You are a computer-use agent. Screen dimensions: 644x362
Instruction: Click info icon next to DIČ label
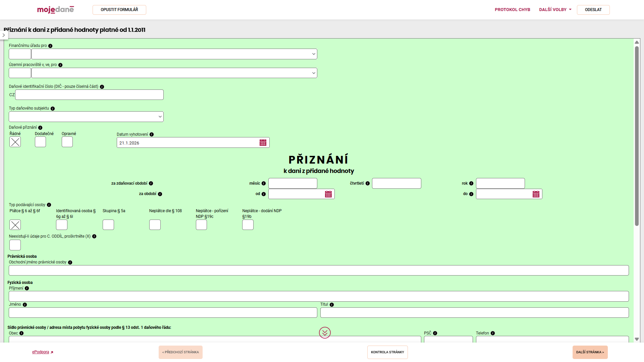click(102, 87)
